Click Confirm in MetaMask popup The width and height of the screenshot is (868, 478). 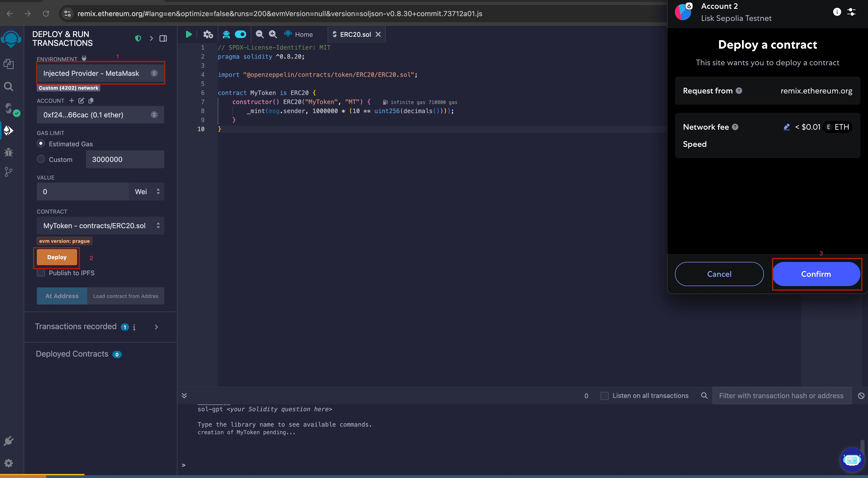click(x=816, y=274)
